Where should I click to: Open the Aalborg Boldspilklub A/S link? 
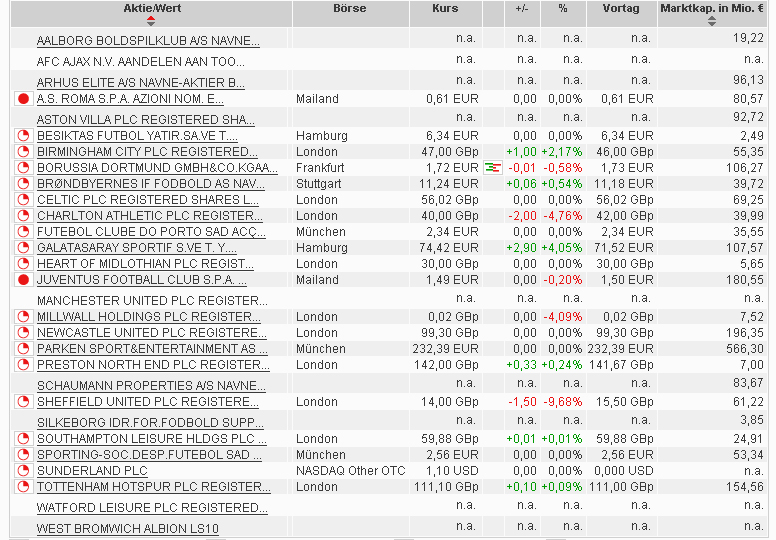tap(148, 41)
